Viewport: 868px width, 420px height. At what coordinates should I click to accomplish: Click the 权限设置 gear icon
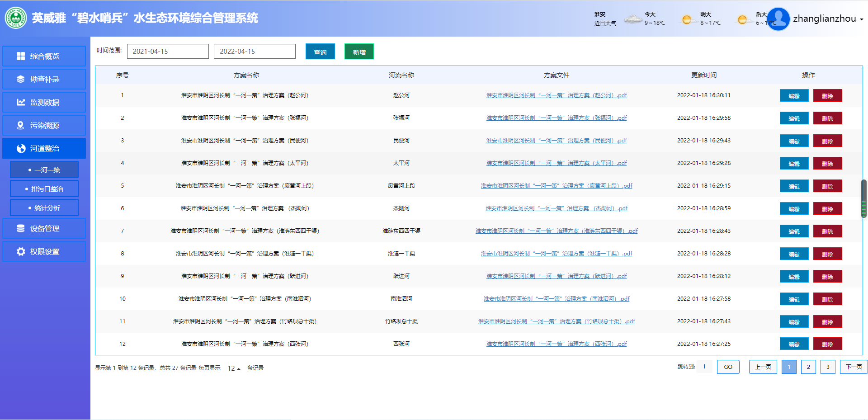(21, 251)
